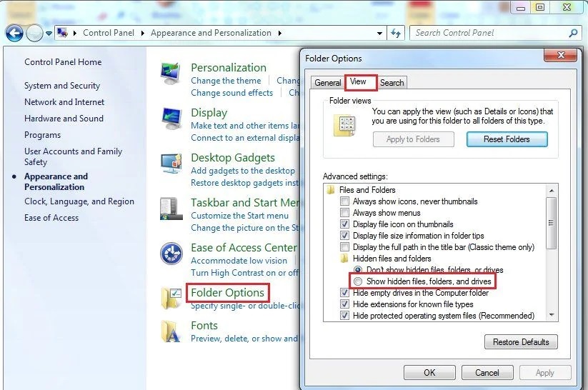Click the Back navigation arrow button
This screenshot has width=588, height=390.
click(14, 34)
